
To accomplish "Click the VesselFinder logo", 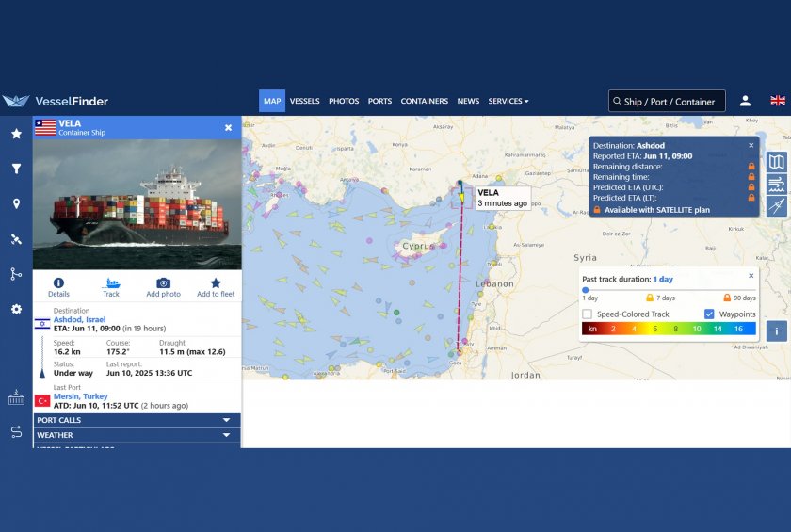I will pos(55,101).
